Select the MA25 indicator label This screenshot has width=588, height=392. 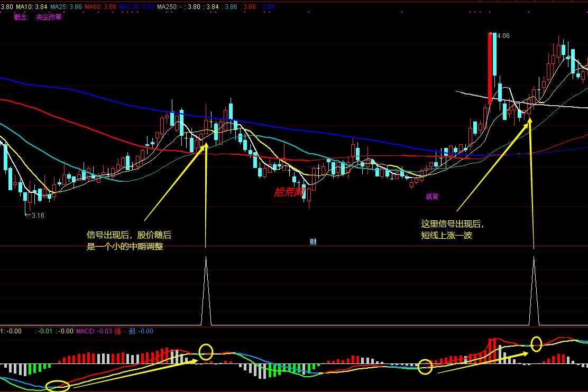[x=66, y=7]
